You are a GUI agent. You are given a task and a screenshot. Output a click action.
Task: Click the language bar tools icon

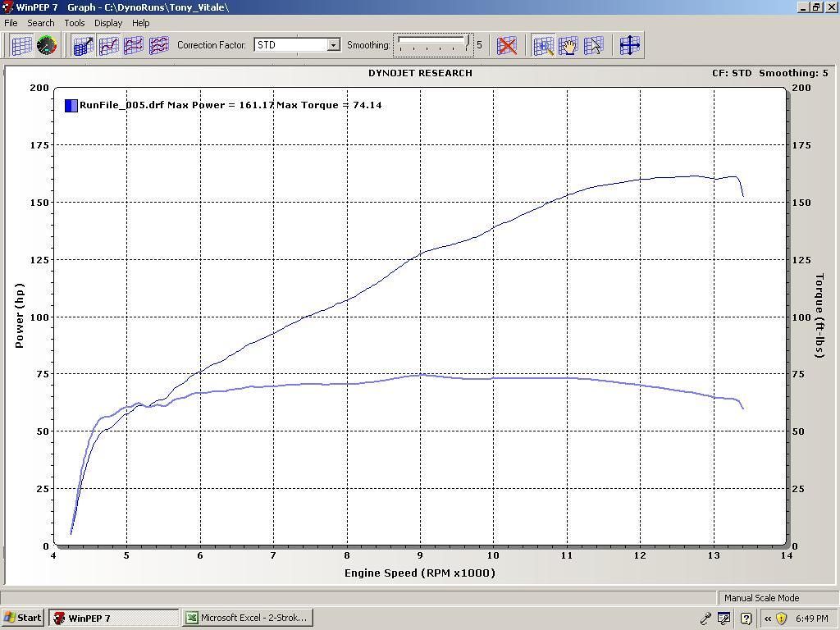point(724,619)
